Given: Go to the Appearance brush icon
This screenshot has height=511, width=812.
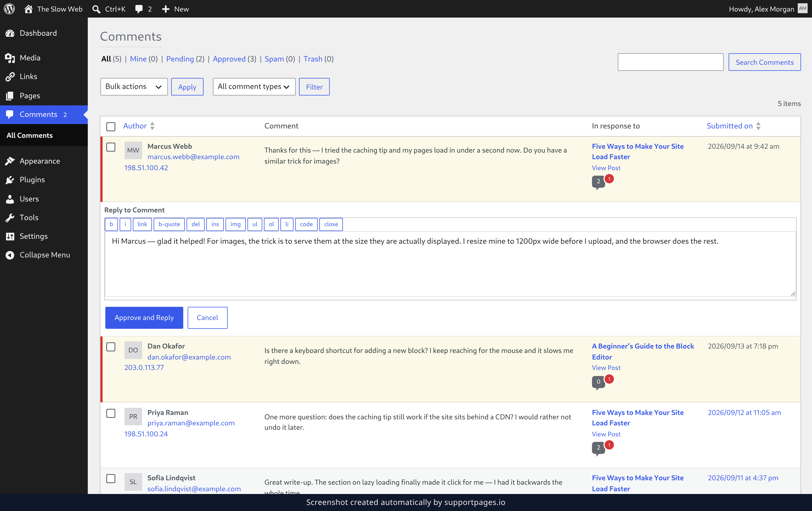Looking at the screenshot, I should tap(10, 161).
